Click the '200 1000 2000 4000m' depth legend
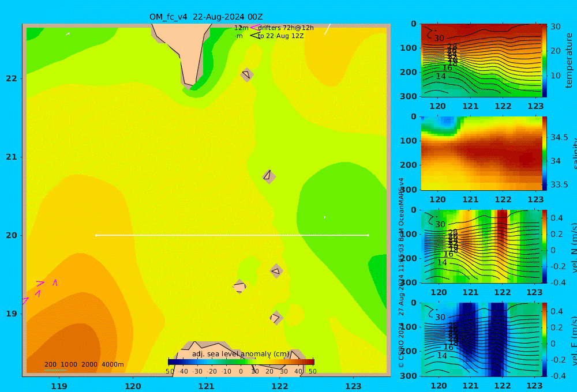 84,364
